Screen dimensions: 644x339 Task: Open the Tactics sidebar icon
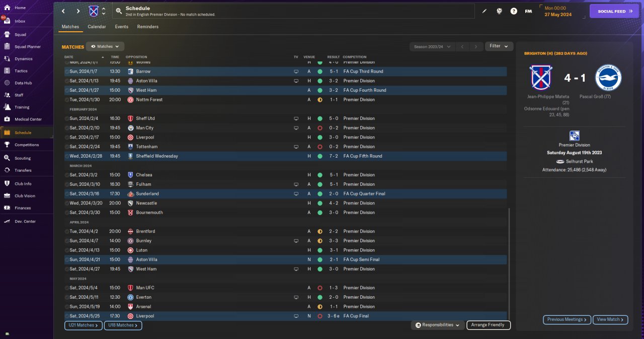coord(7,71)
